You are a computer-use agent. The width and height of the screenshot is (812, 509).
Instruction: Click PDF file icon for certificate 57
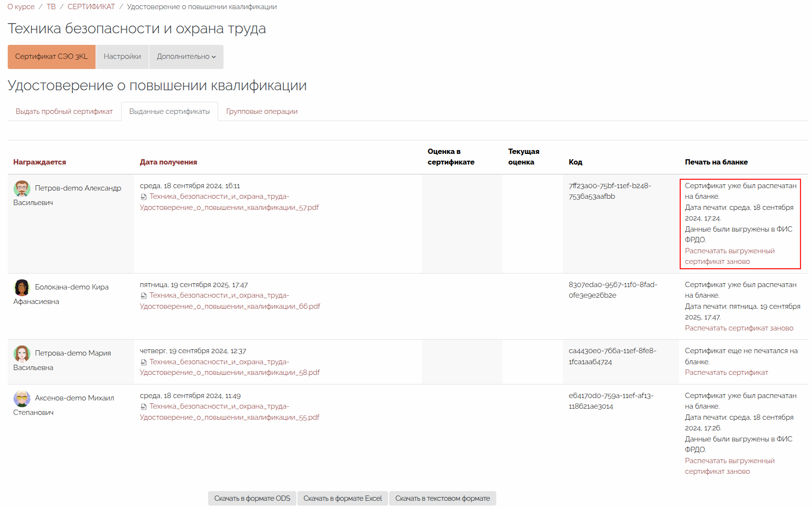point(143,197)
